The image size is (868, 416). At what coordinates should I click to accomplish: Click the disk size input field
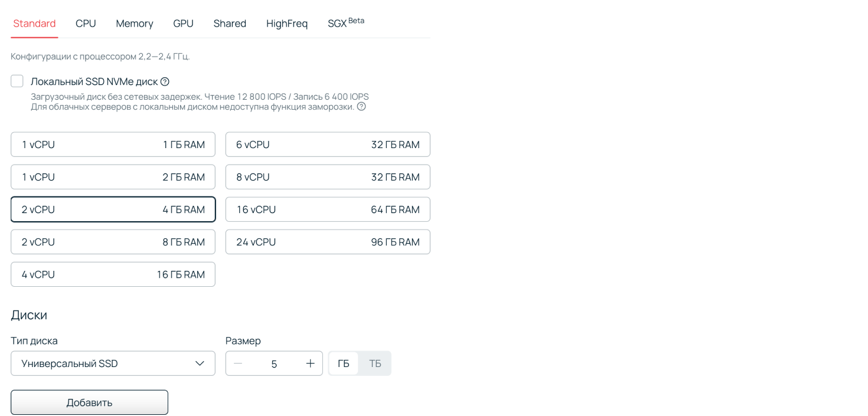coord(274,363)
